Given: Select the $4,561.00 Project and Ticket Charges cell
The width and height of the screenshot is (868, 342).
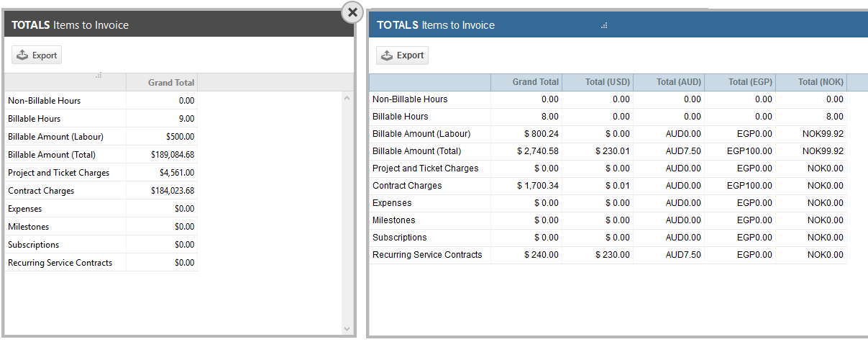Looking at the screenshot, I should click(x=162, y=173).
